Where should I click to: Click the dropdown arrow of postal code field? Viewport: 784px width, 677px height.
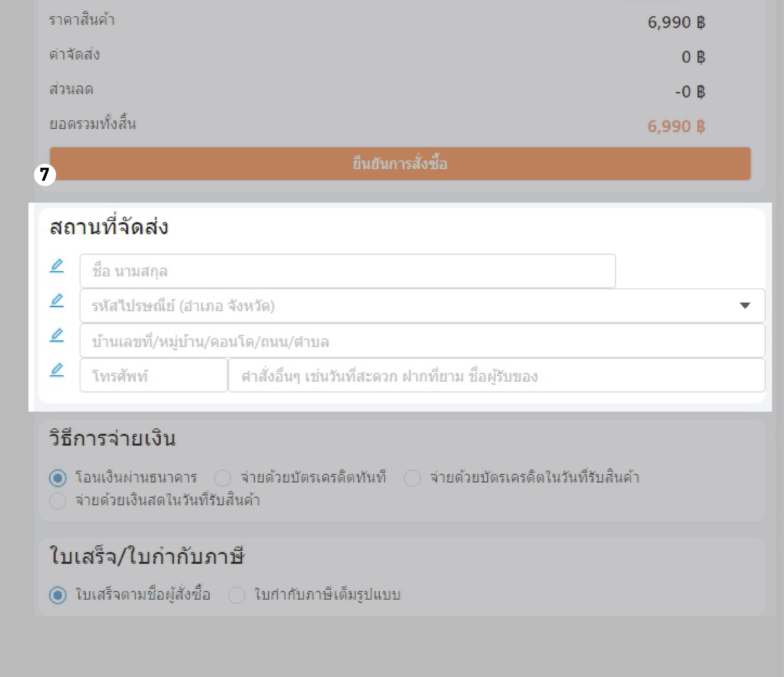(745, 306)
